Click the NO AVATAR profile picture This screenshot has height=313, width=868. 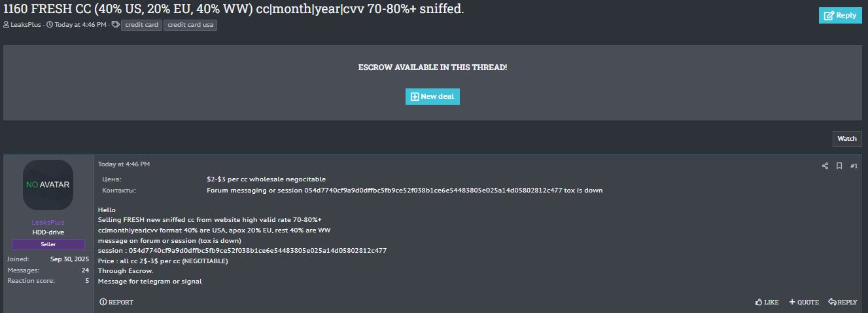[x=48, y=185]
